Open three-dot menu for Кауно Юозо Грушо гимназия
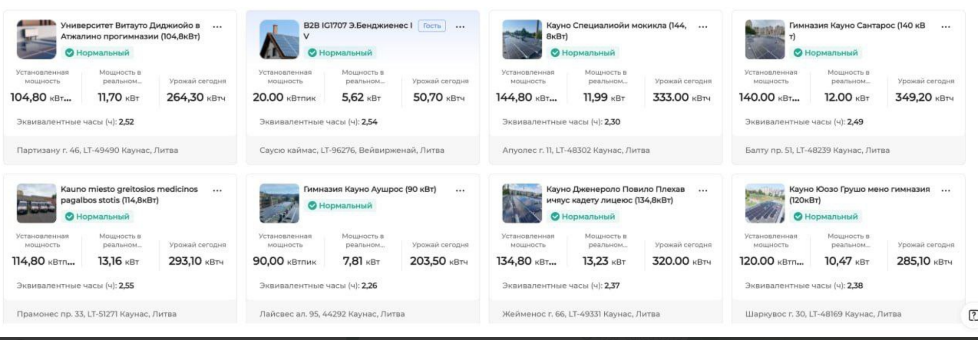This screenshot has height=340, width=980. (x=945, y=190)
